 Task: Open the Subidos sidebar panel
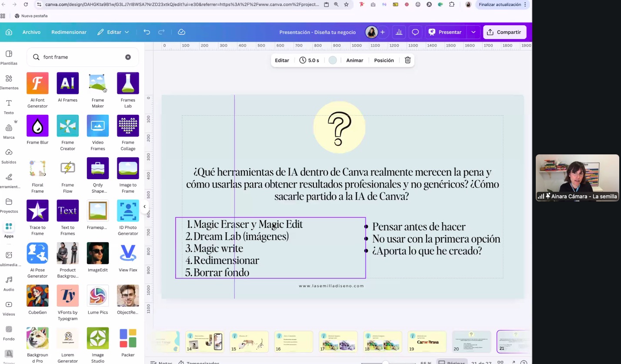pos(9,156)
